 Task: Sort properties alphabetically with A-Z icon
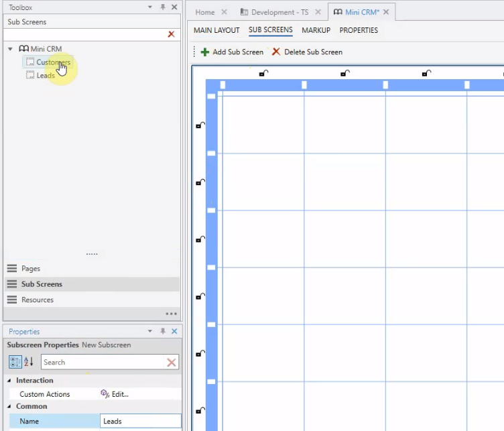29,362
